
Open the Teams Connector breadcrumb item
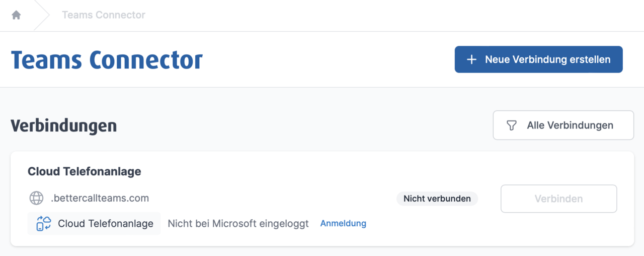coord(104,15)
